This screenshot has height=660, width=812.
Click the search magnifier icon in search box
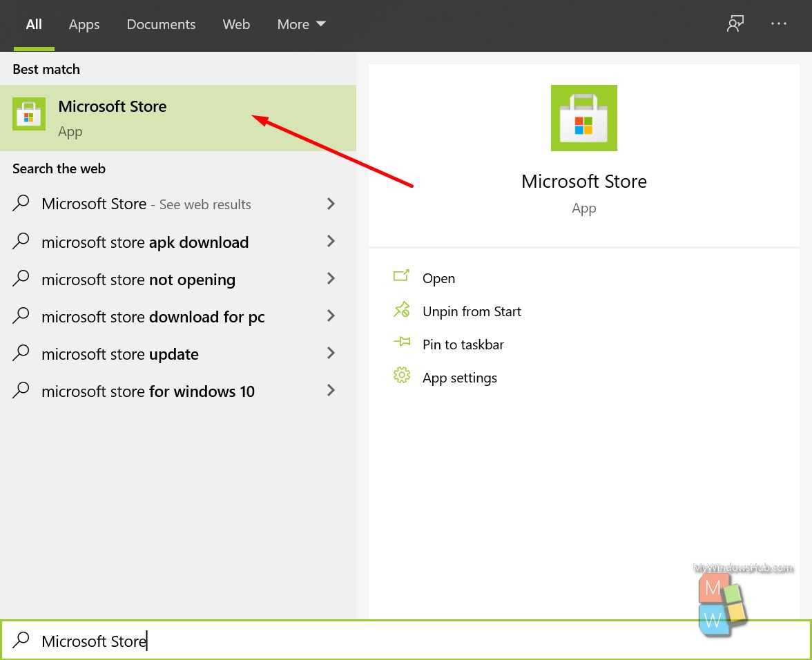click(21, 641)
